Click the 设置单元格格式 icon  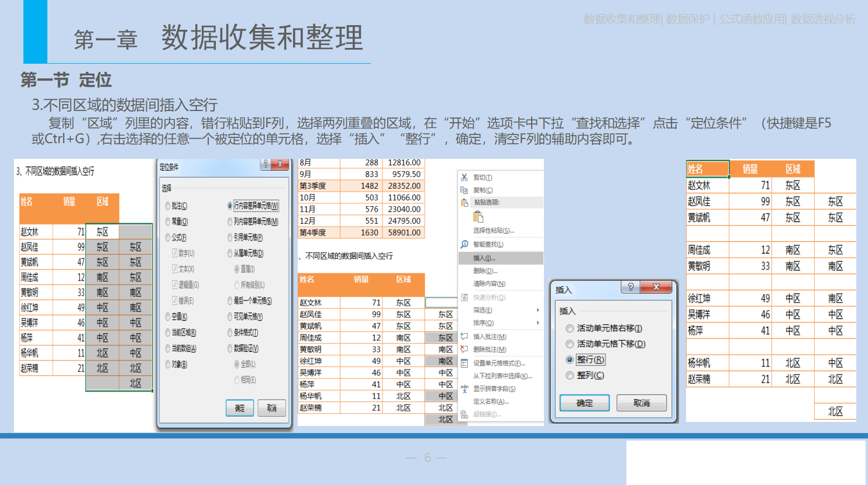[x=464, y=363]
